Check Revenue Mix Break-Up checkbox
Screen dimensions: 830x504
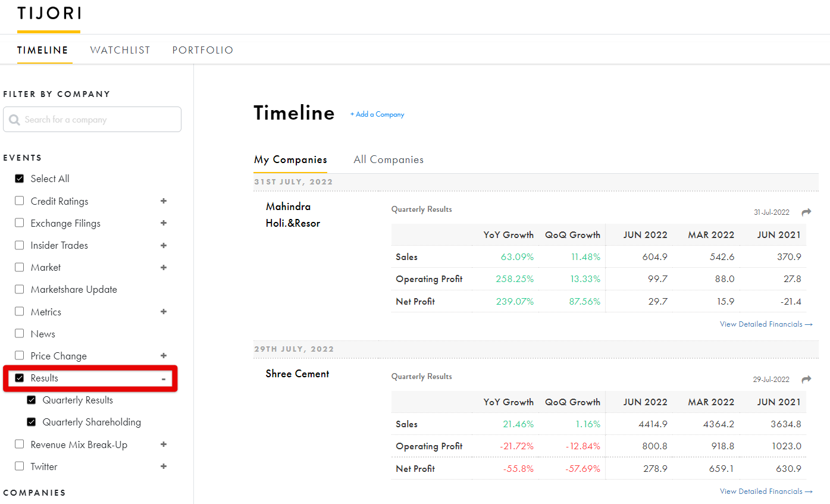(x=20, y=444)
